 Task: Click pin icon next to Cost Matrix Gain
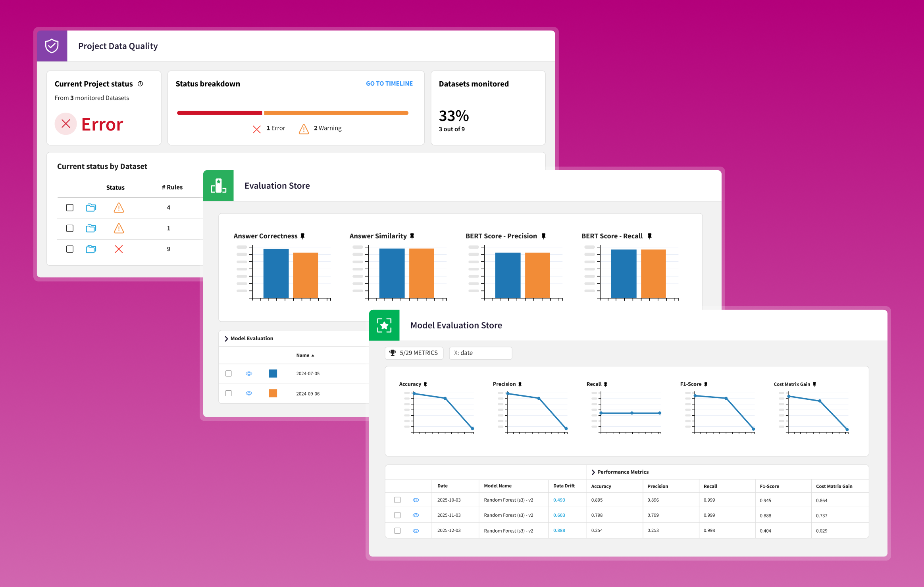pos(814,384)
